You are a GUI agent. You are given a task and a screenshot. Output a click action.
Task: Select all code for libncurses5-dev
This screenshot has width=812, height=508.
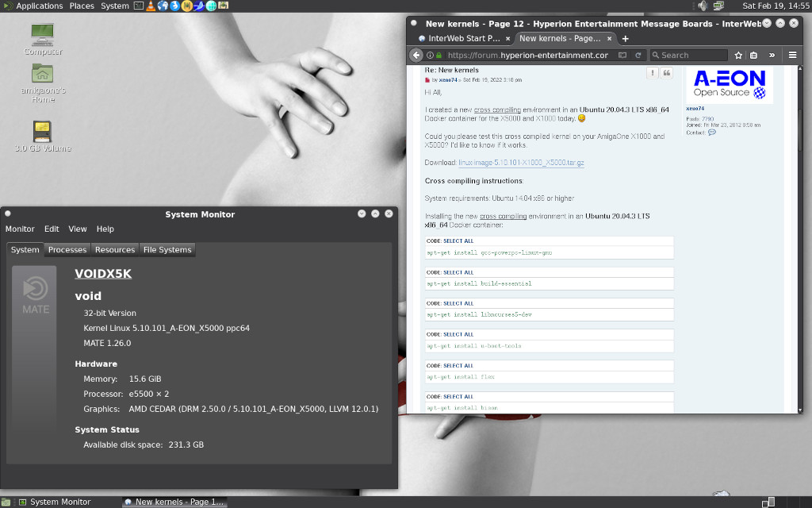click(x=458, y=303)
